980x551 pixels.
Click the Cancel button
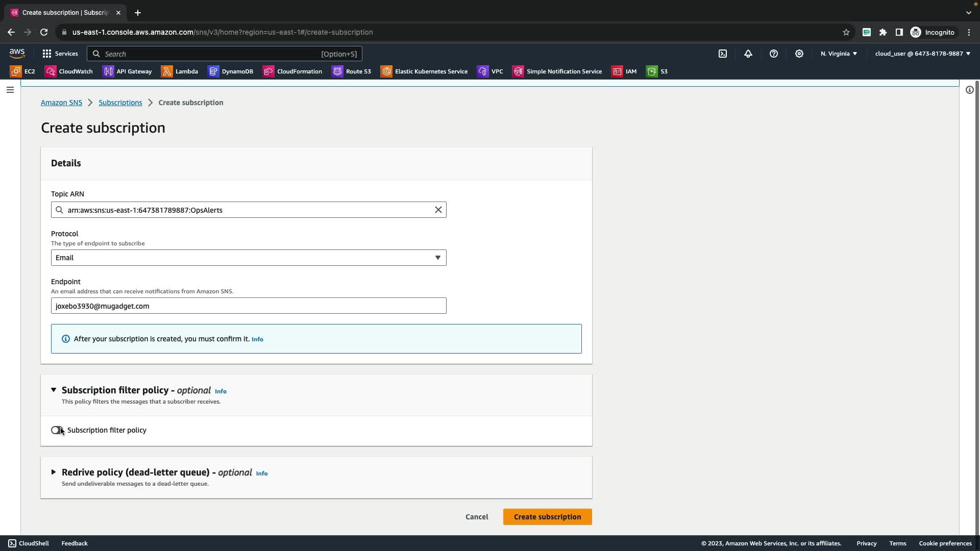(477, 517)
